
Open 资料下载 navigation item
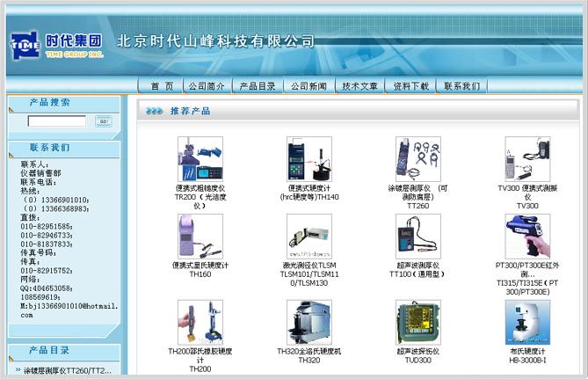point(411,86)
